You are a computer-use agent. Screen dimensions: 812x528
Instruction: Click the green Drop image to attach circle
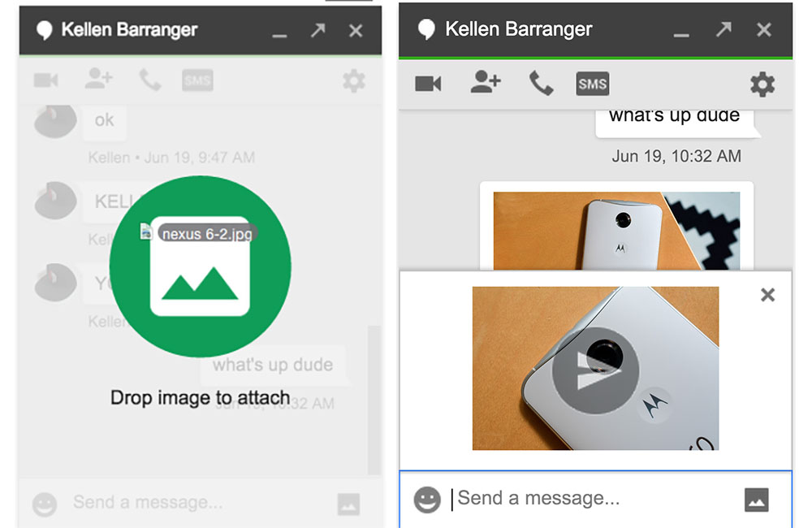200,266
